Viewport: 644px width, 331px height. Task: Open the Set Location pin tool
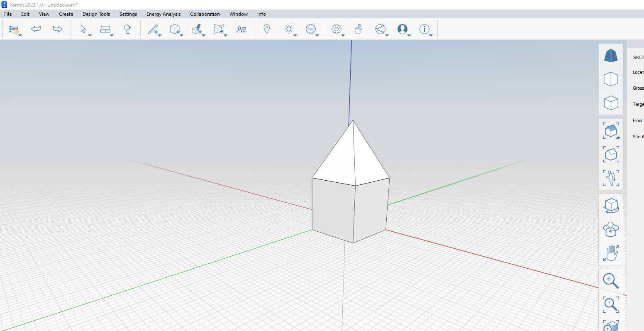pos(267,29)
